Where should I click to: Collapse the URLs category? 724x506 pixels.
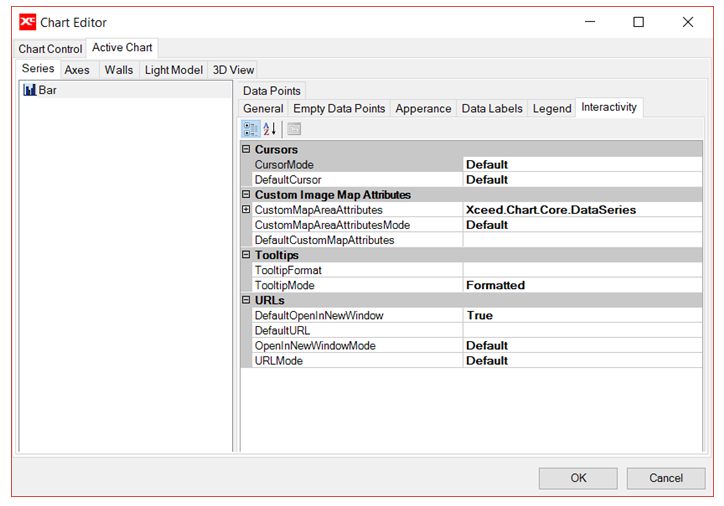[246, 300]
